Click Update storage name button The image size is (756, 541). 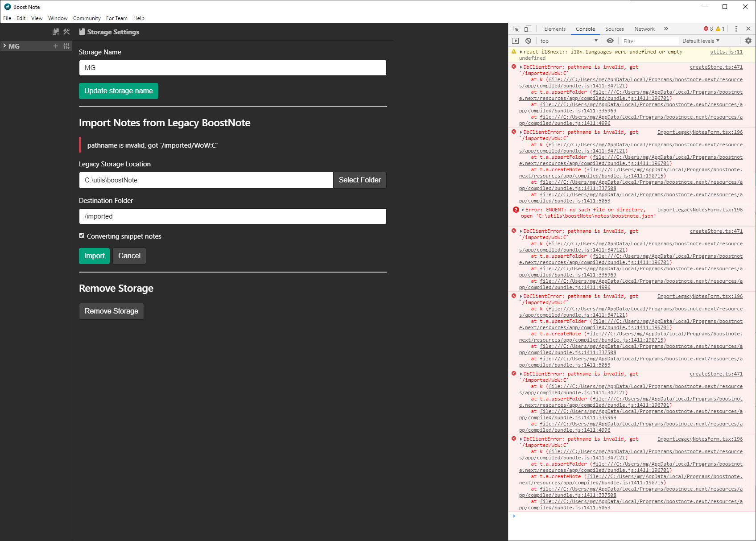119,91
